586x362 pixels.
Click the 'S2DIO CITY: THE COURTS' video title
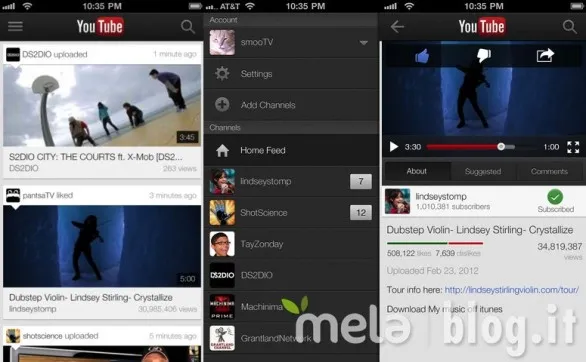click(96, 157)
